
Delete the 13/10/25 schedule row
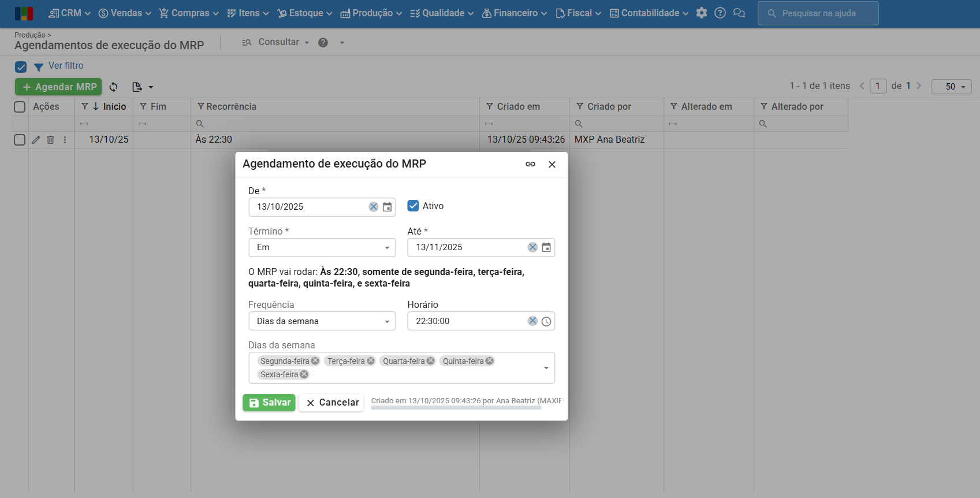tap(50, 140)
